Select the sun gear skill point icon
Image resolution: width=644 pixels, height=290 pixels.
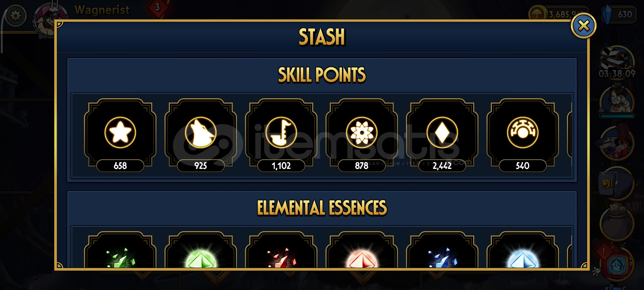tap(522, 132)
